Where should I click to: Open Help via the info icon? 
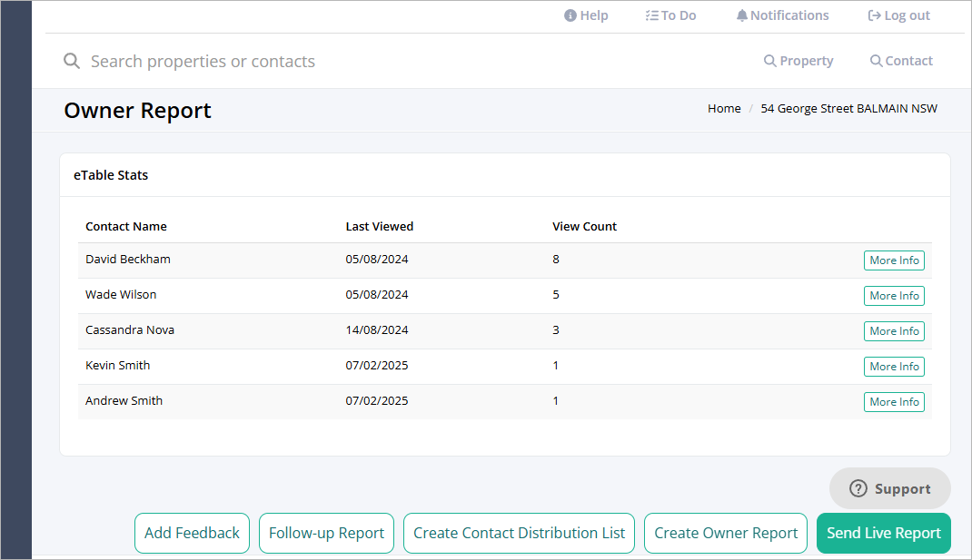point(570,15)
